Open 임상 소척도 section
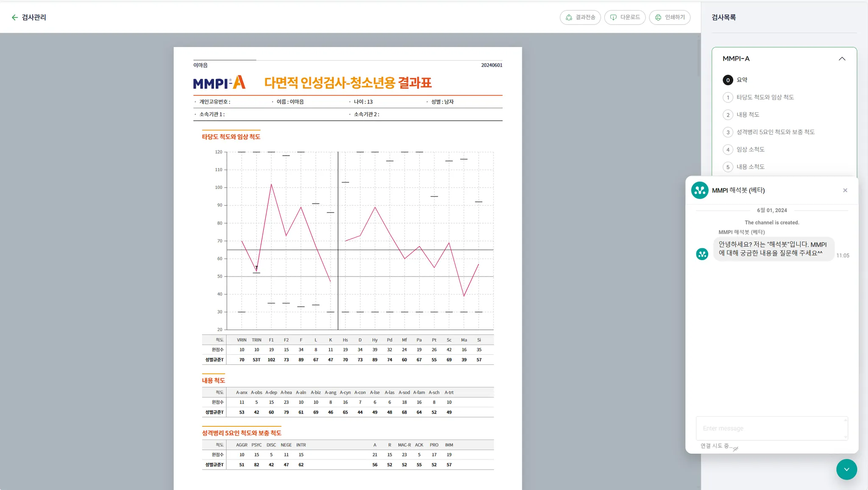The width and height of the screenshot is (868, 490). coord(750,149)
